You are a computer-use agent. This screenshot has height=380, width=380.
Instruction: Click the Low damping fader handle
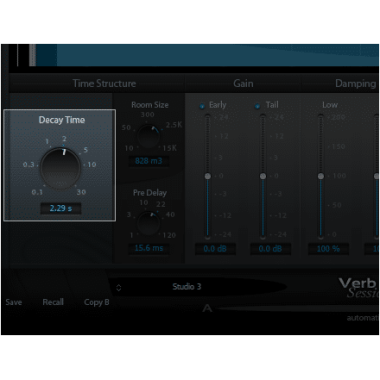(321, 176)
